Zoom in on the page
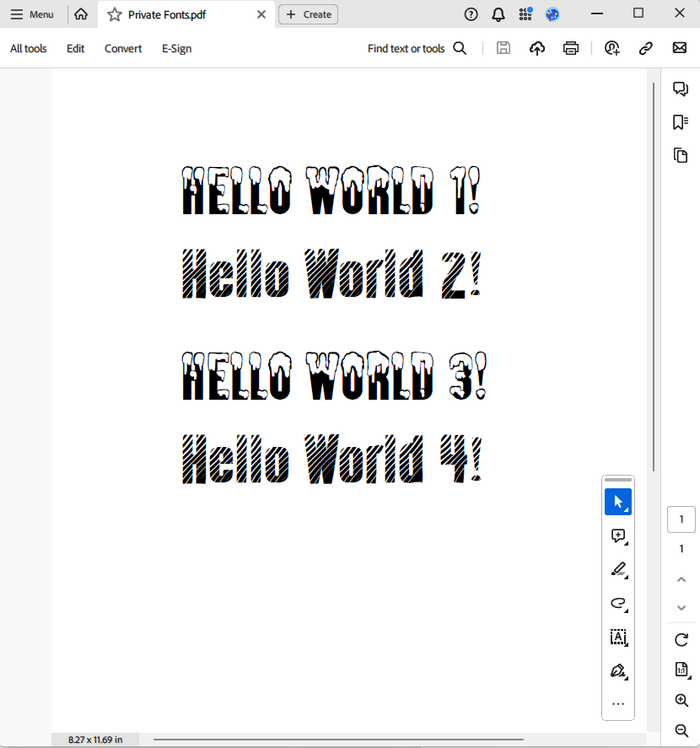The height and width of the screenshot is (748, 700). point(681,700)
